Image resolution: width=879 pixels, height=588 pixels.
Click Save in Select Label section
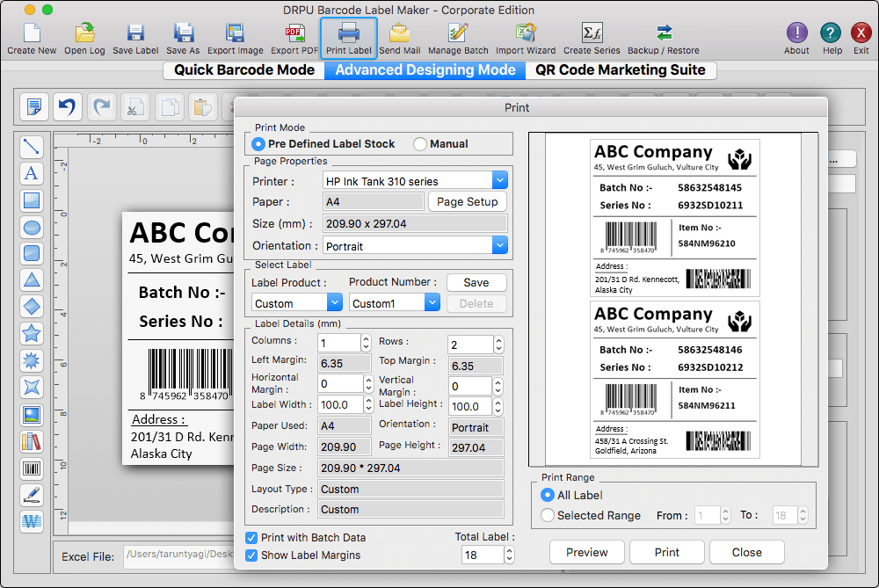pos(476,282)
